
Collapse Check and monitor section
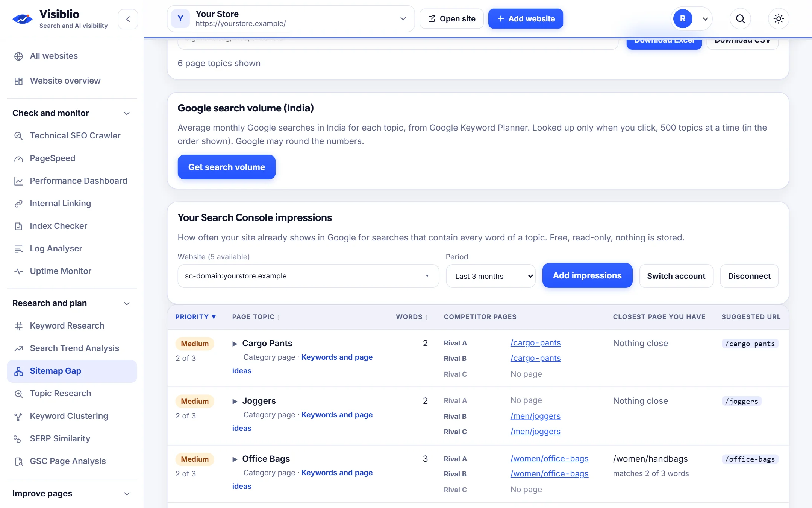coord(72,113)
